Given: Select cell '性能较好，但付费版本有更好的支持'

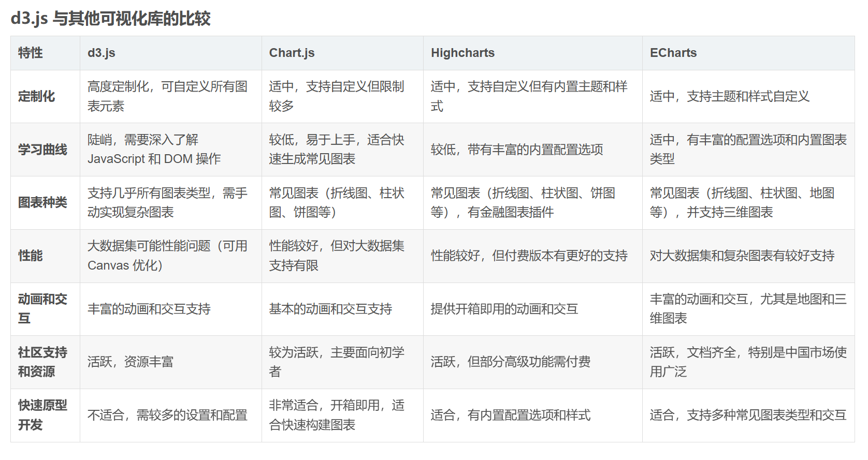Looking at the screenshot, I should [x=533, y=256].
